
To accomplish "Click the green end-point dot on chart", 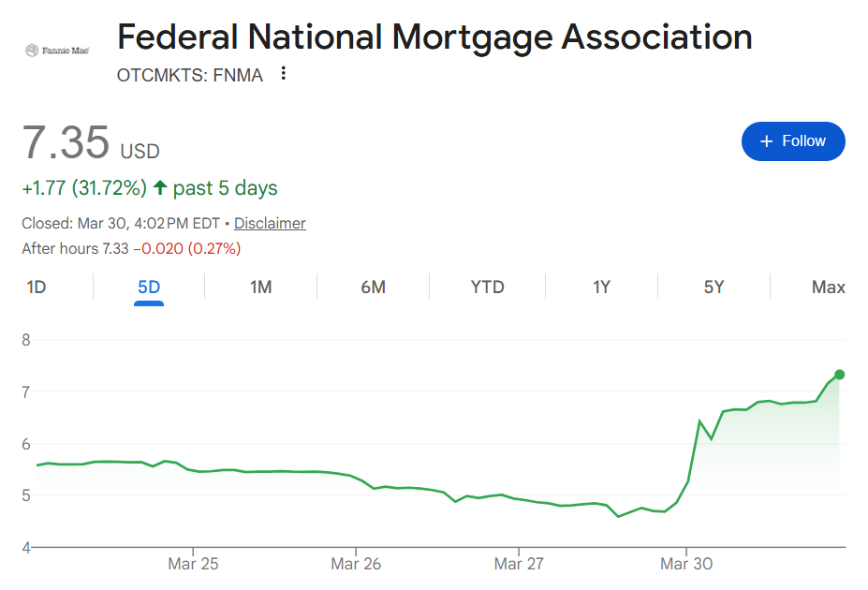I will click(840, 375).
